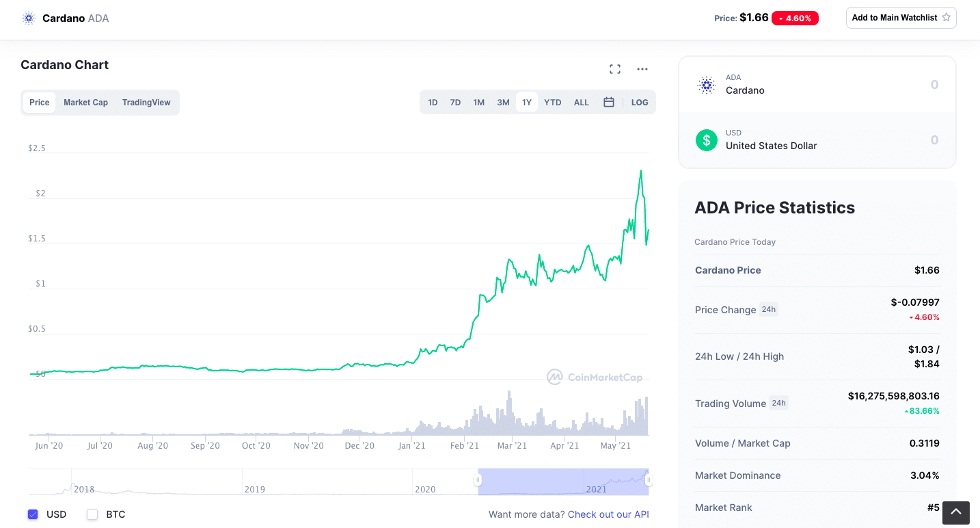Click the Cardano Price value $1.66

point(927,270)
